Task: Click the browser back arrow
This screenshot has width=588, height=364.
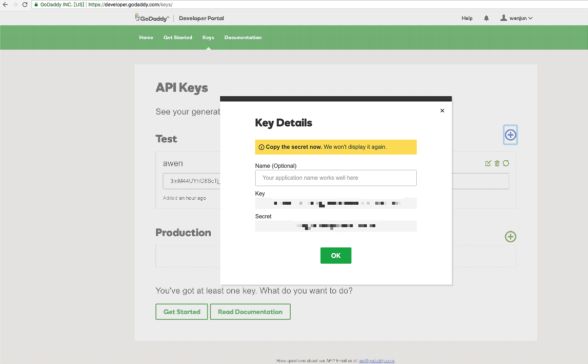Action: [5, 5]
